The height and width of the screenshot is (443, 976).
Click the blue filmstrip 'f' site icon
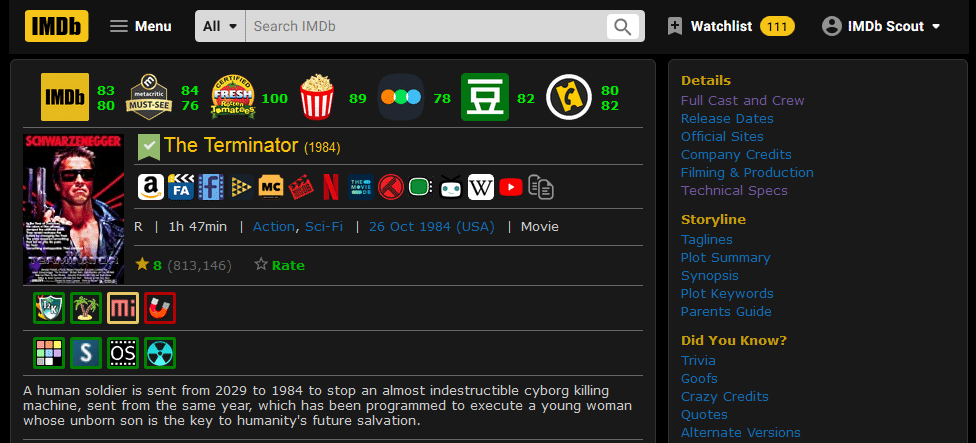pos(212,187)
